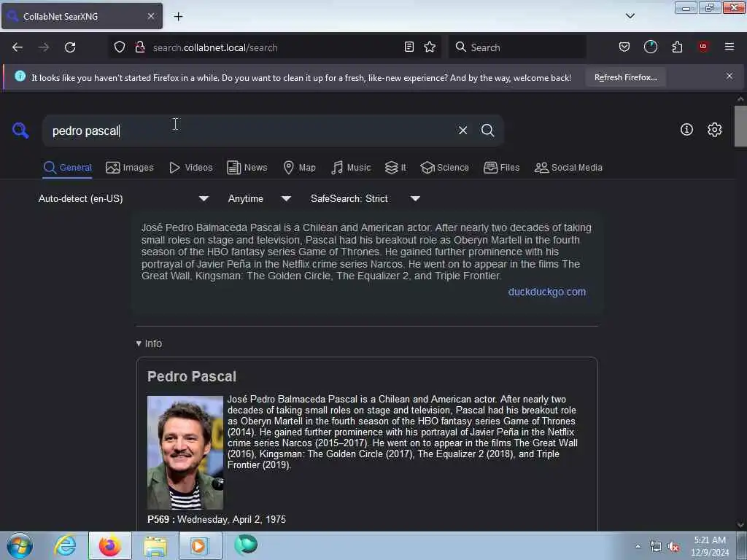Image resolution: width=747 pixels, height=560 pixels.
Task: Switch to the It category
Action: pos(395,168)
